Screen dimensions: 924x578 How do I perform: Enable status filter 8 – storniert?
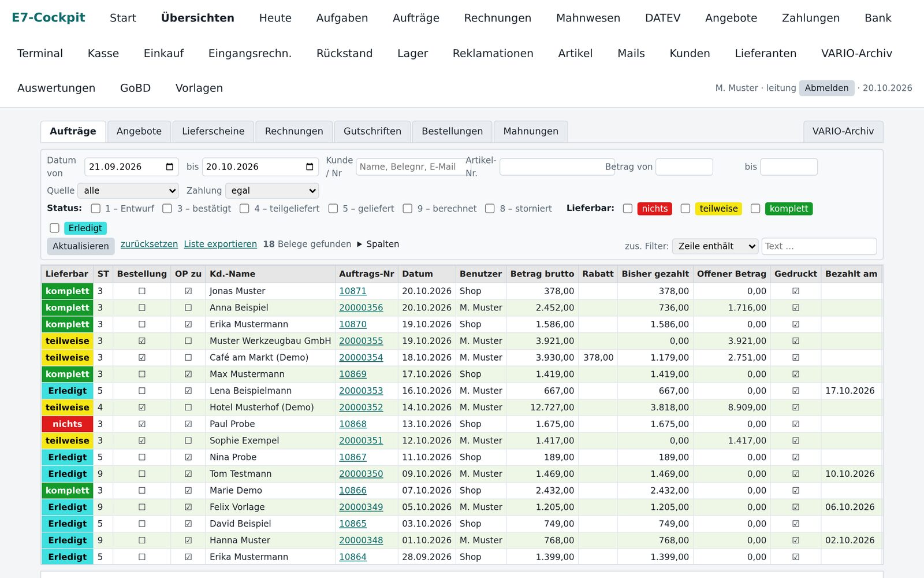pos(490,209)
